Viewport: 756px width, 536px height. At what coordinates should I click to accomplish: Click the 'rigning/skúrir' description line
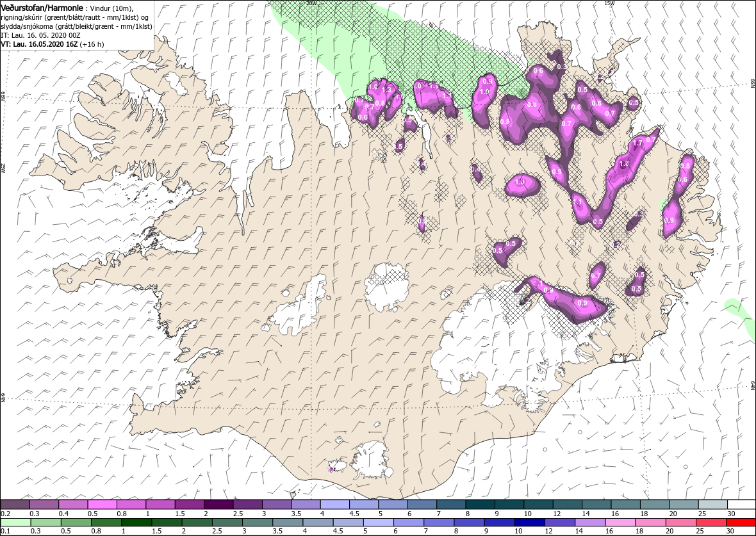coord(75,17)
